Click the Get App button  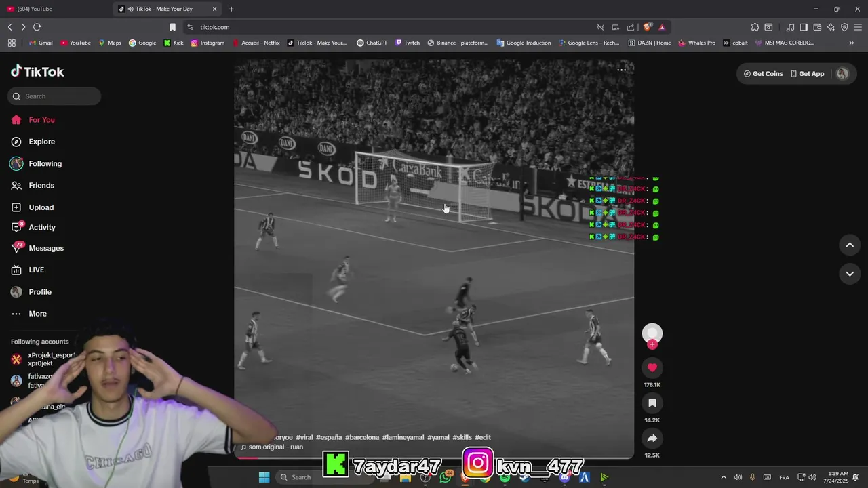click(808, 74)
